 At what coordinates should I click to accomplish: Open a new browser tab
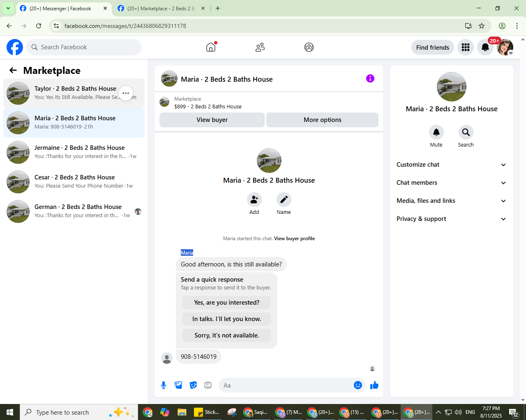pos(218,8)
